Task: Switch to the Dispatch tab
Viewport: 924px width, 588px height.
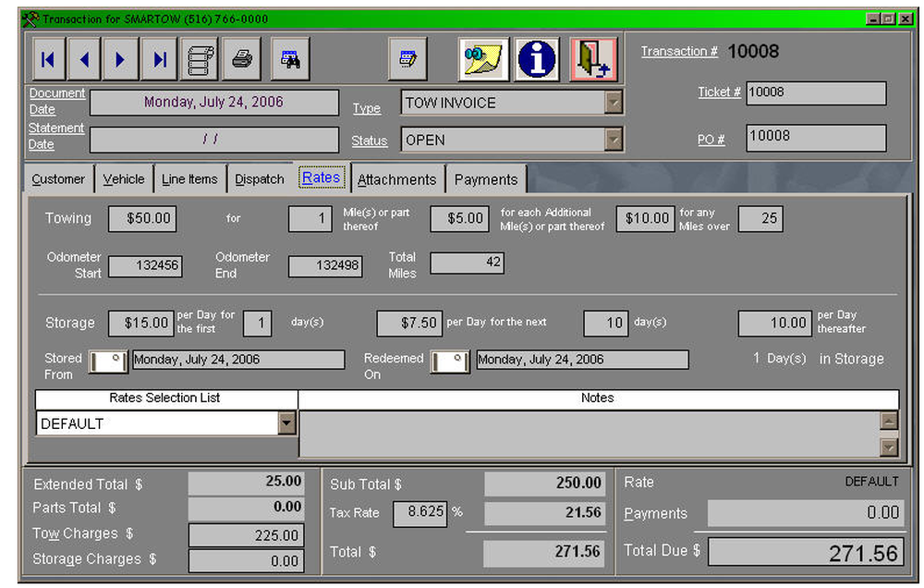Action: pyautogui.click(x=259, y=178)
